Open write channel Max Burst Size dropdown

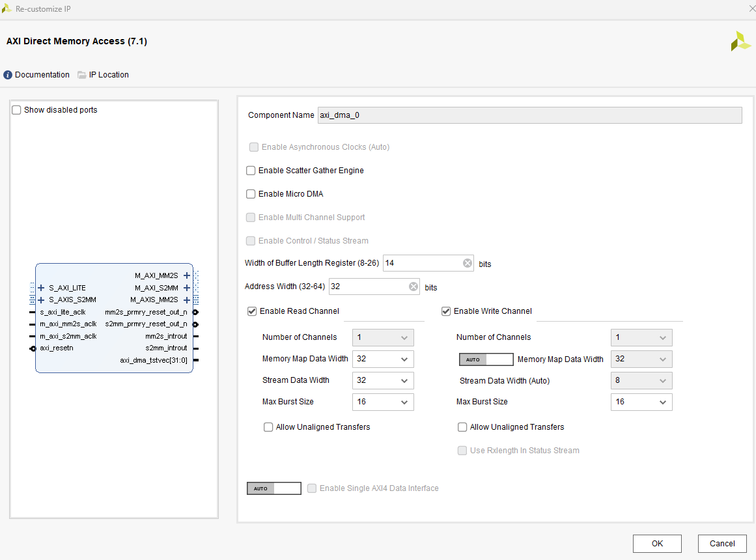coord(641,402)
